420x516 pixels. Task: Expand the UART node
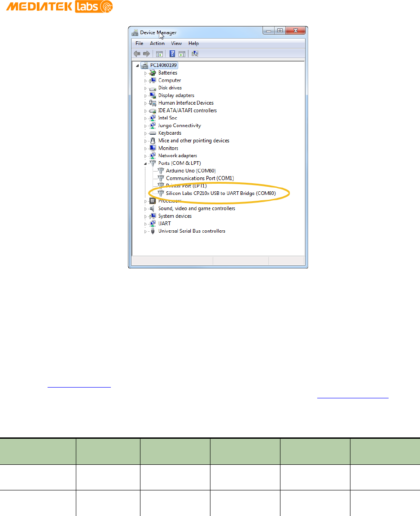point(145,224)
